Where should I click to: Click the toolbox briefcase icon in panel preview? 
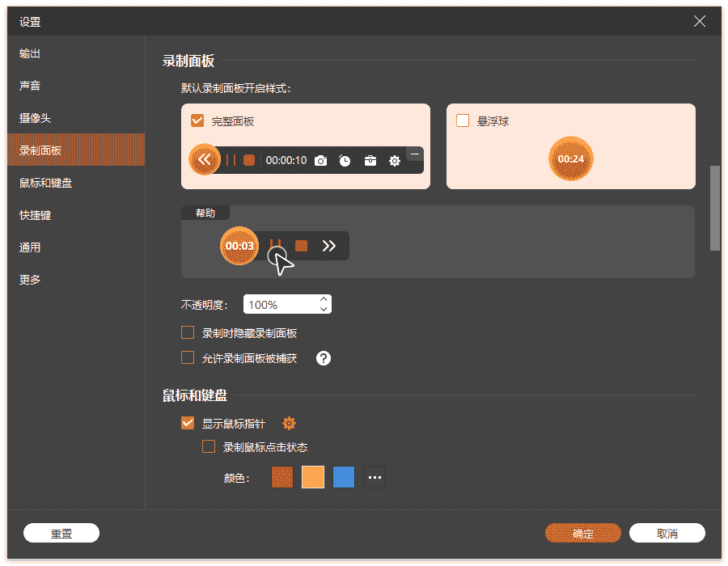[x=370, y=161]
